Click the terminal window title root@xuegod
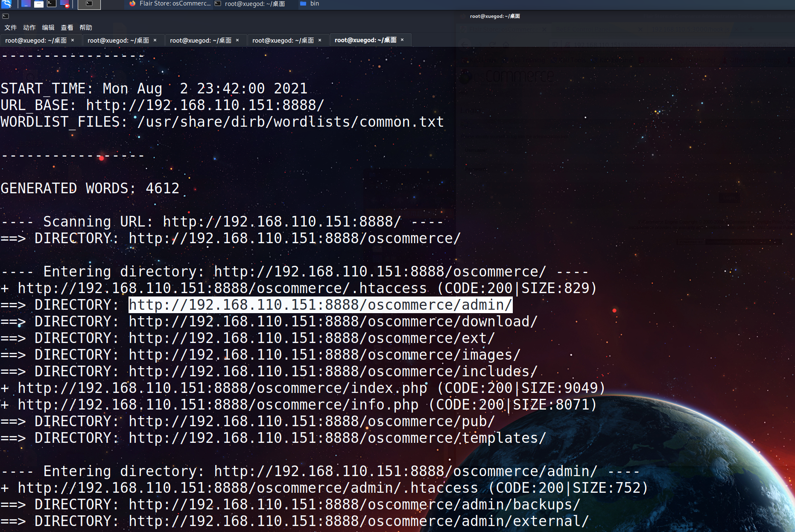The image size is (795, 532). pos(495,16)
